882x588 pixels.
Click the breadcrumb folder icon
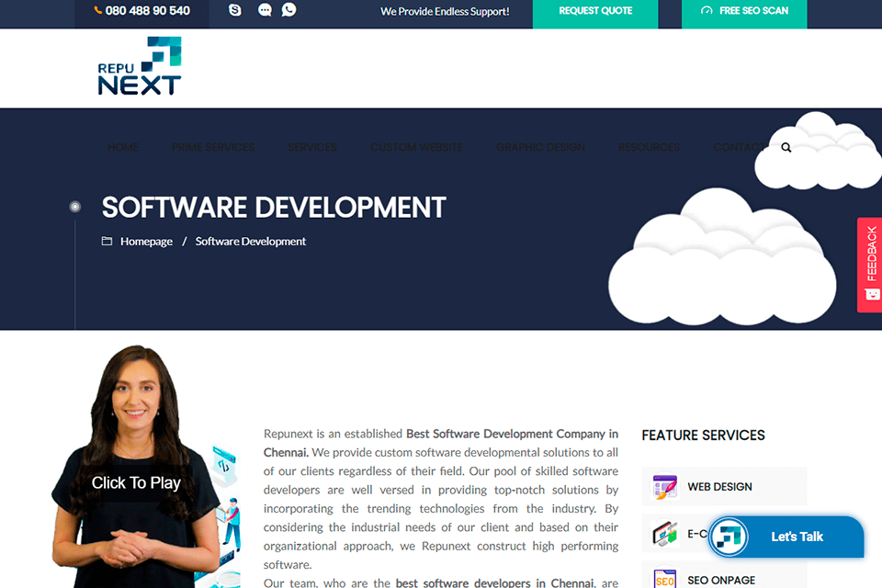(107, 241)
